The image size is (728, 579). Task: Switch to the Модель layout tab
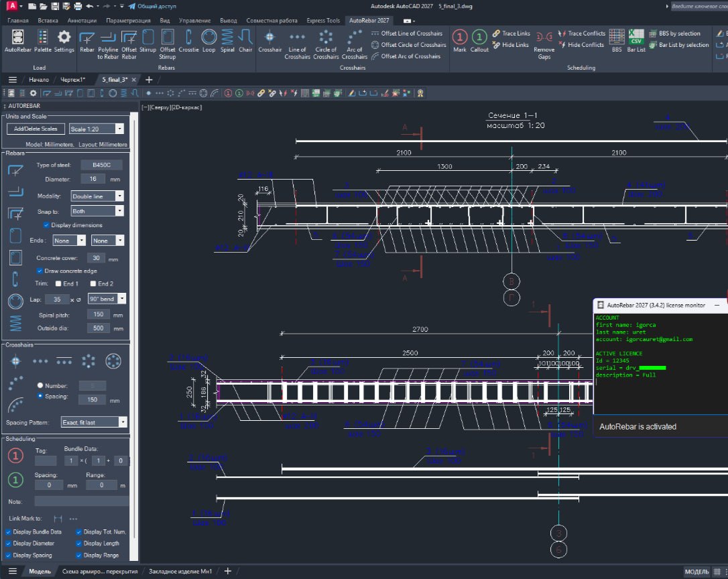(x=40, y=572)
